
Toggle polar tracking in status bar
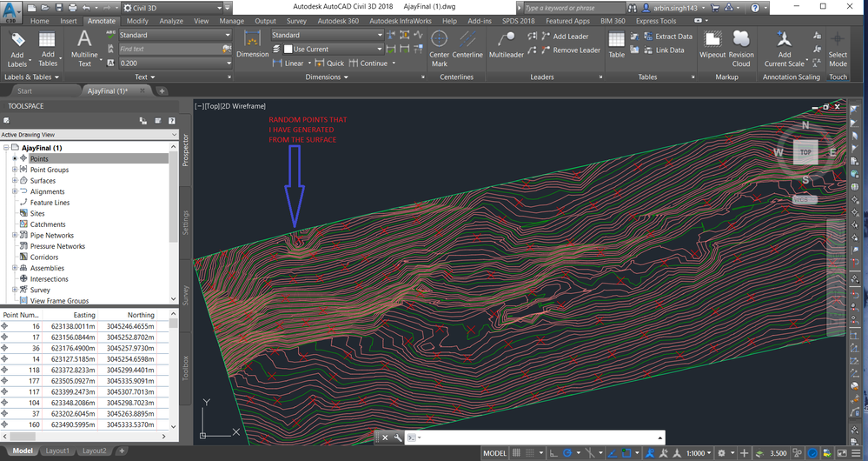[x=567, y=453]
